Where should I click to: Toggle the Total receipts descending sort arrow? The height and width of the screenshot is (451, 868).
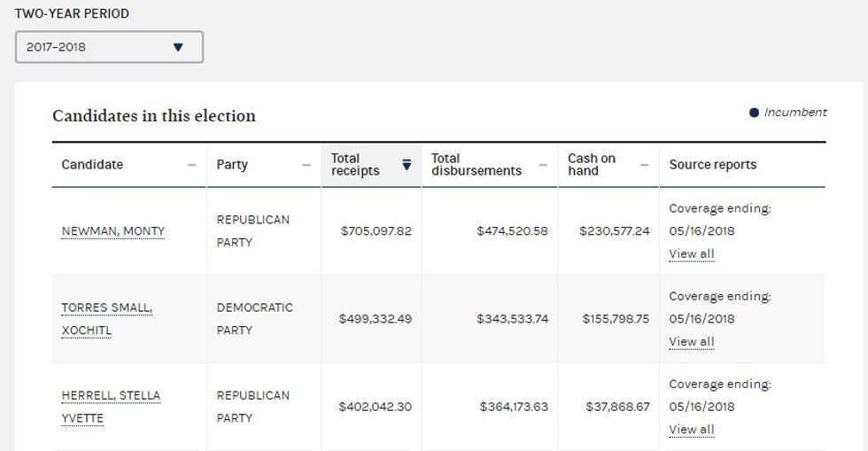407,165
